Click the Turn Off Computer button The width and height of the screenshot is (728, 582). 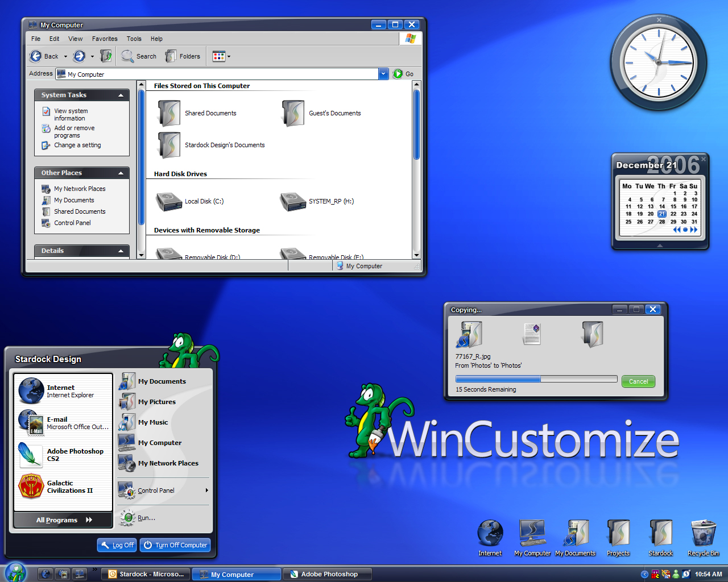(175, 544)
